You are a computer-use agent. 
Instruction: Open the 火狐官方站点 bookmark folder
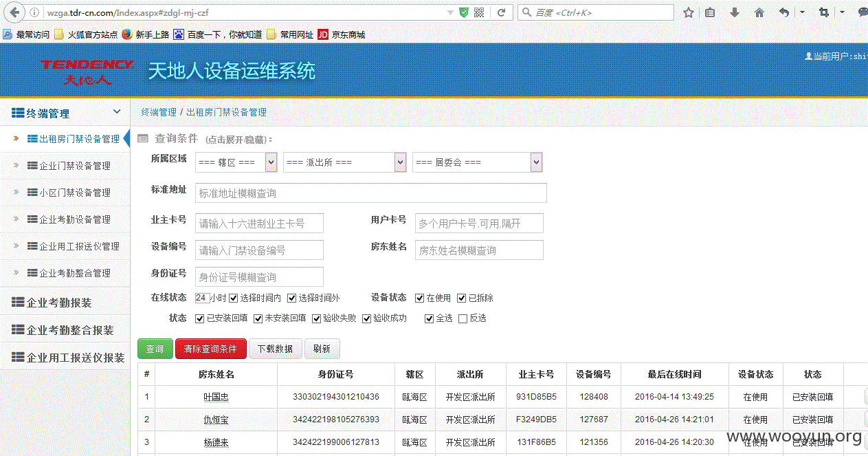87,34
